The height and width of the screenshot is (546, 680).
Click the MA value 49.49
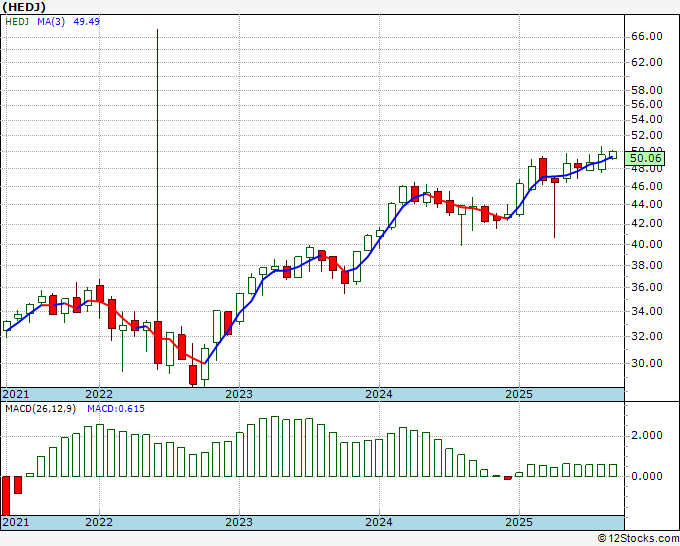click(86, 21)
